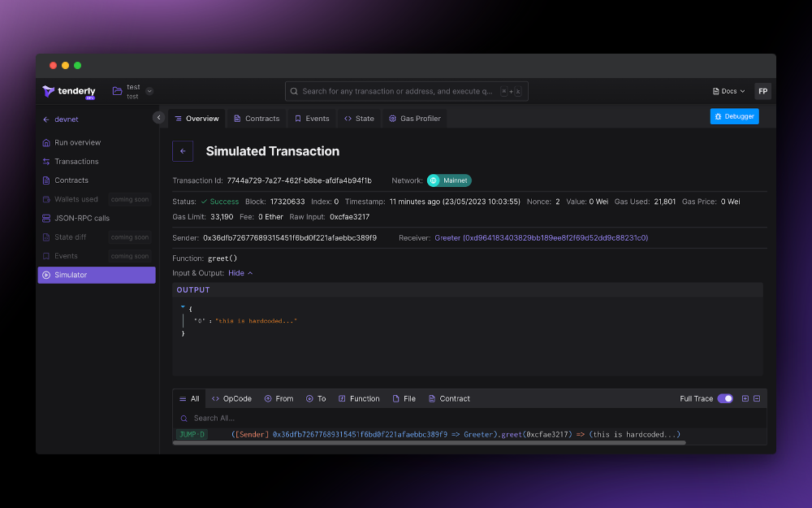Toggle the Full Trace switch
The image size is (812, 508).
pos(725,398)
